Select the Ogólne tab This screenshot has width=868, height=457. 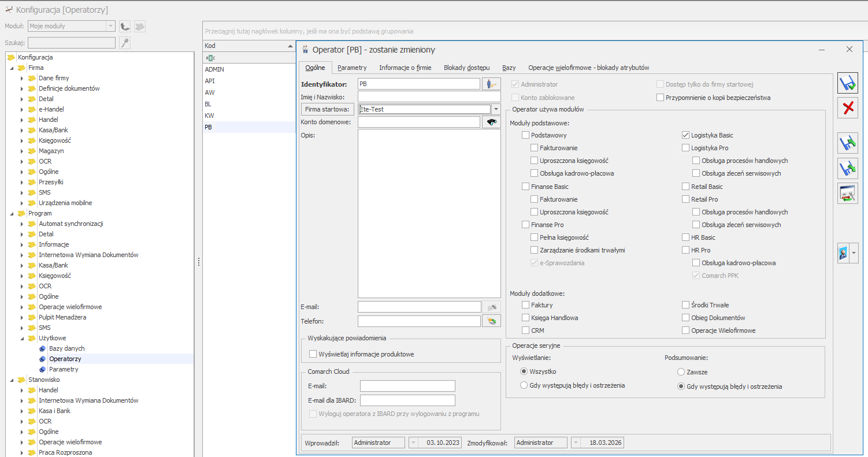click(x=315, y=68)
